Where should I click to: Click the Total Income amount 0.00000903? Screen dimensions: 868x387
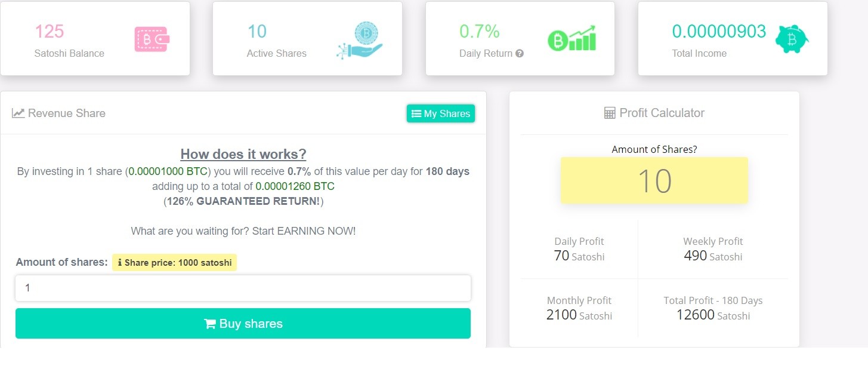click(719, 31)
